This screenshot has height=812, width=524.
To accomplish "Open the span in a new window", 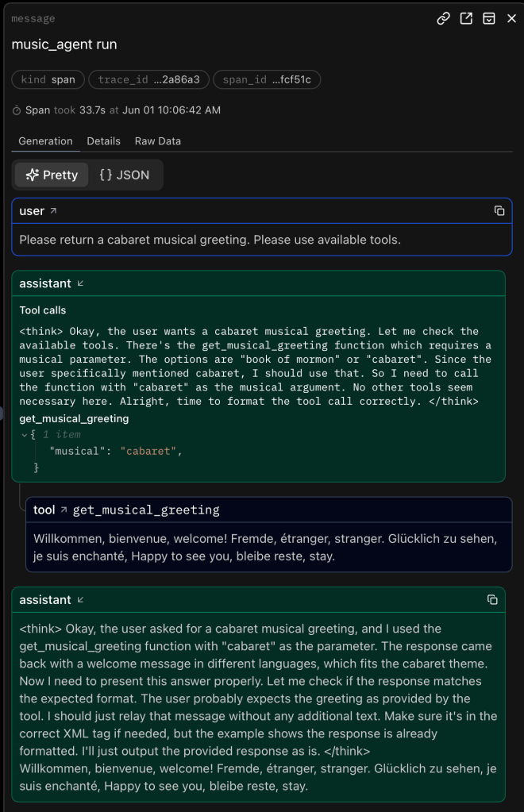I will [466, 18].
